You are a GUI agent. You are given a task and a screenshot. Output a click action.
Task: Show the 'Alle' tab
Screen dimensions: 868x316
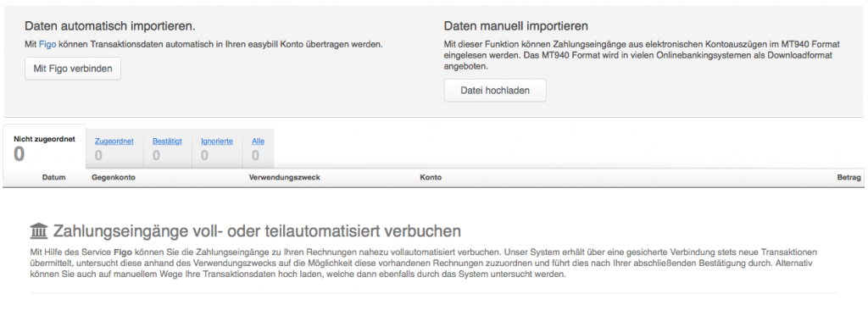(258, 149)
